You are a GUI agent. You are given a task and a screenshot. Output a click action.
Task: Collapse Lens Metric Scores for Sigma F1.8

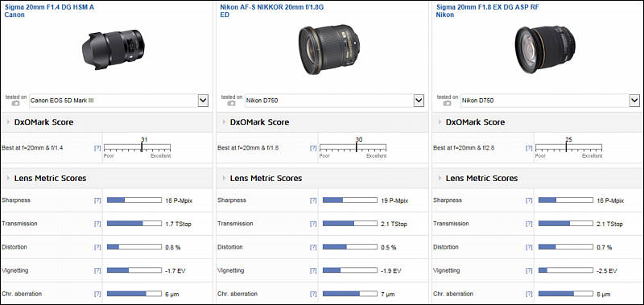(x=440, y=178)
